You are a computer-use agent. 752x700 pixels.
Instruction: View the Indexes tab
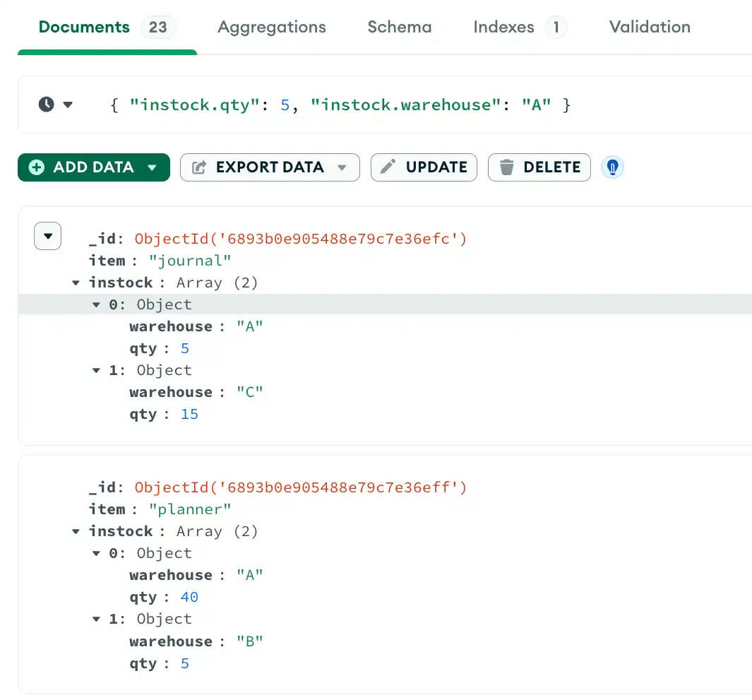[x=503, y=27]
